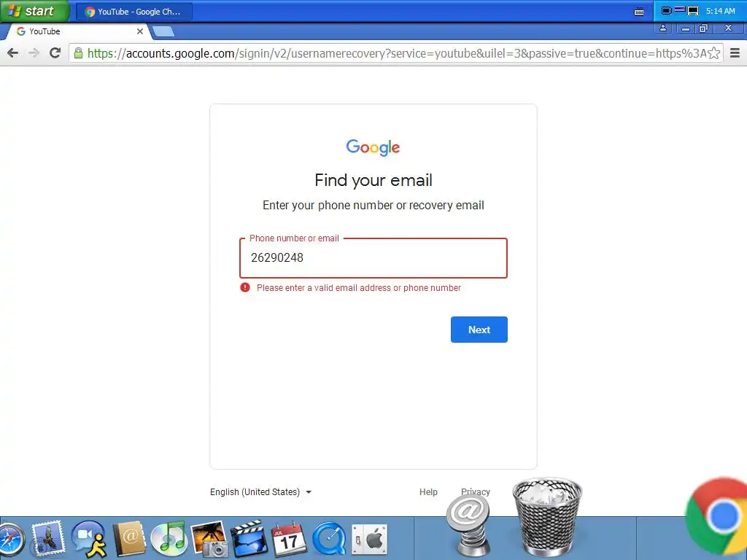Viewport: 747px width, 560px height.
Task: Reload the page with refresh icon
Action: 55,52
